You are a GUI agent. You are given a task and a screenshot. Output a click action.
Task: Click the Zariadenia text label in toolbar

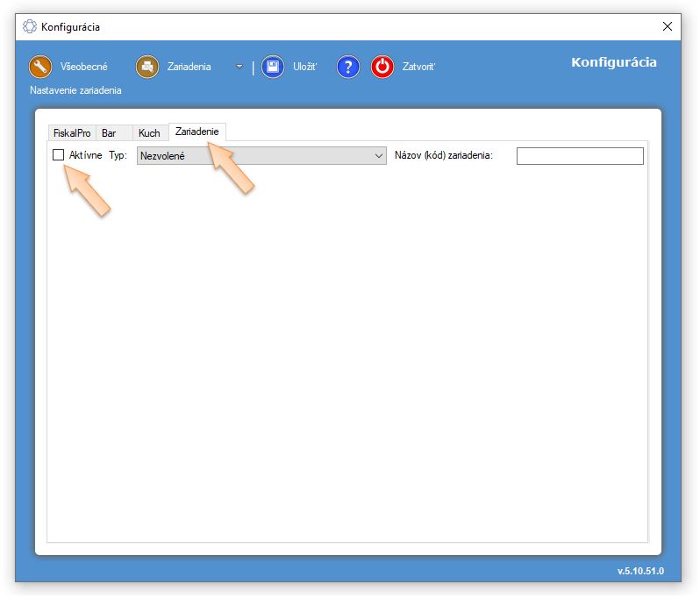click(x=189, y=67)
